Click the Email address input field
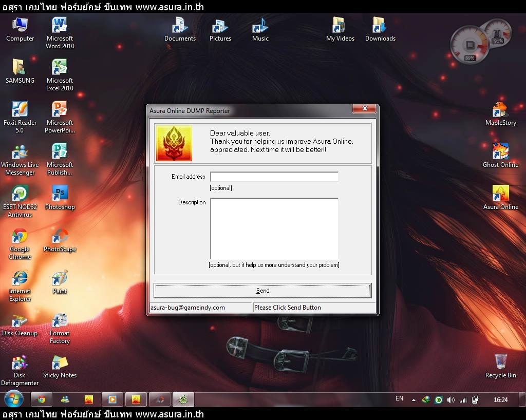526x420 pixels. pos(274,177)
